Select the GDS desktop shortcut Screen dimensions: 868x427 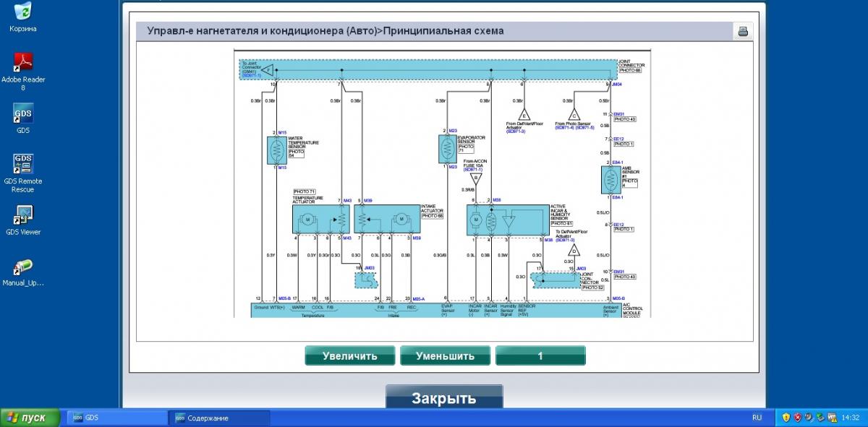(23, 118)
